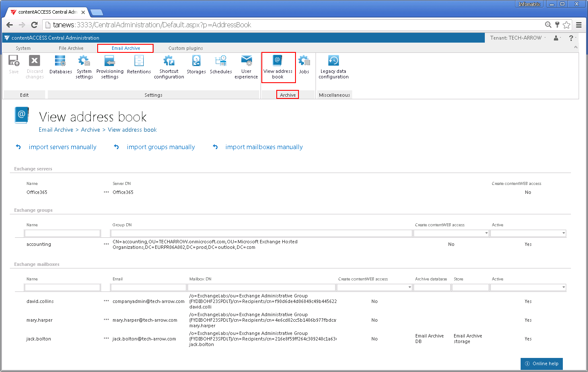Open ellipsis menu for mary.harper

tap(106, 320)
